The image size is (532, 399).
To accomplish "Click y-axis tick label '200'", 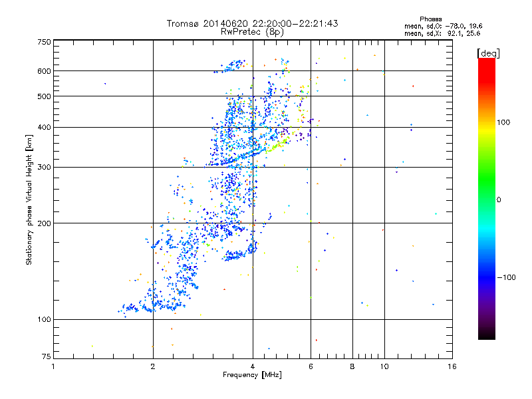I will 44,223.
